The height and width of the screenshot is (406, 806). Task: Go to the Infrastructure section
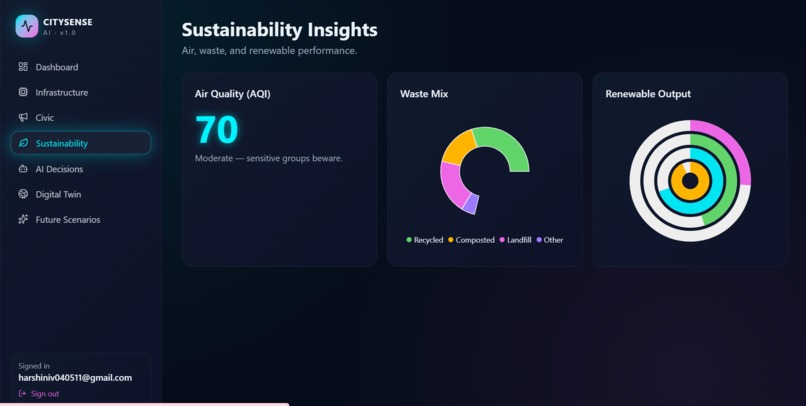point(81,93)
